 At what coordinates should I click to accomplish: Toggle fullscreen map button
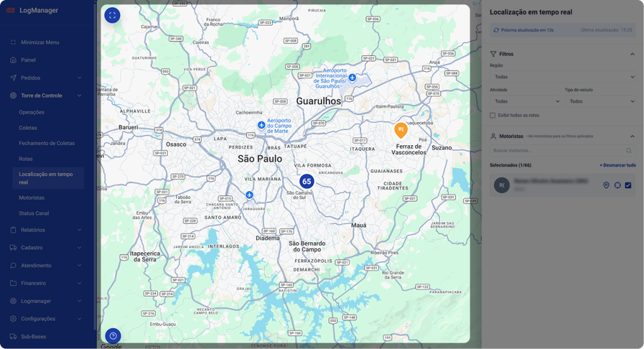coord(112,16)
